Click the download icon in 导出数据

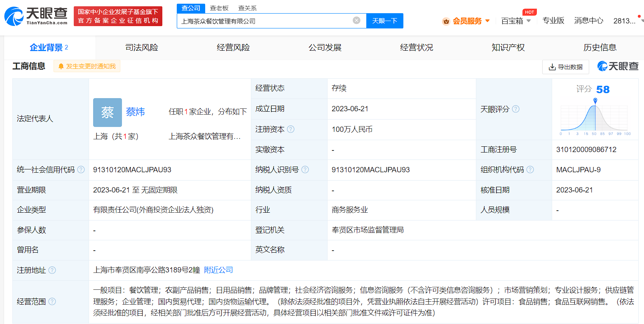pyautogui.click(x=552, y=67)
